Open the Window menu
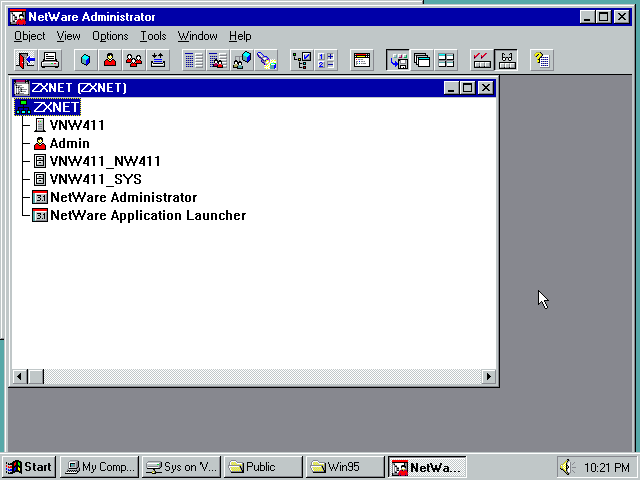Viewport: 640px width, 480px height. click(x=198, y=36)
